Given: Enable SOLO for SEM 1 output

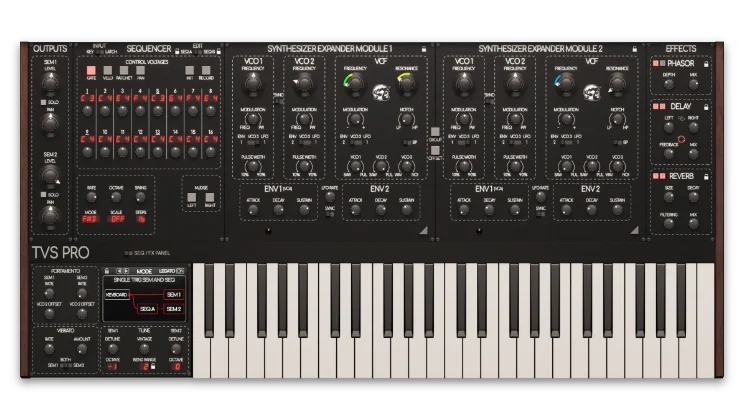Looking at the screenshot, I should tap(44, 102).
